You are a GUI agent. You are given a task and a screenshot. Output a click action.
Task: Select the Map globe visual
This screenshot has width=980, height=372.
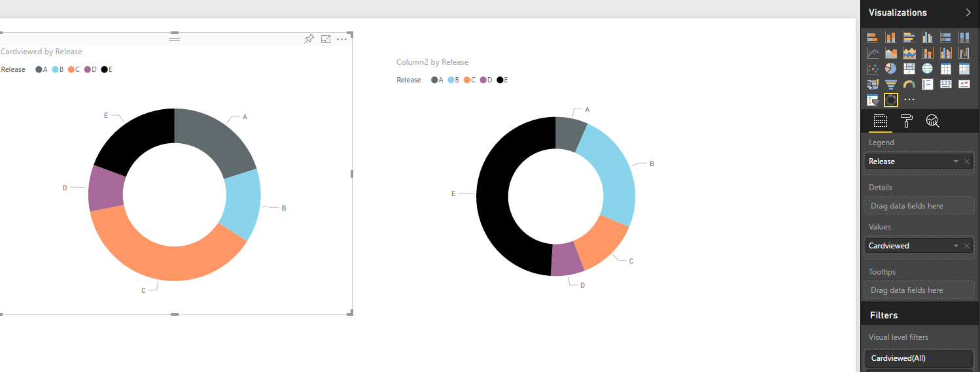927,69
